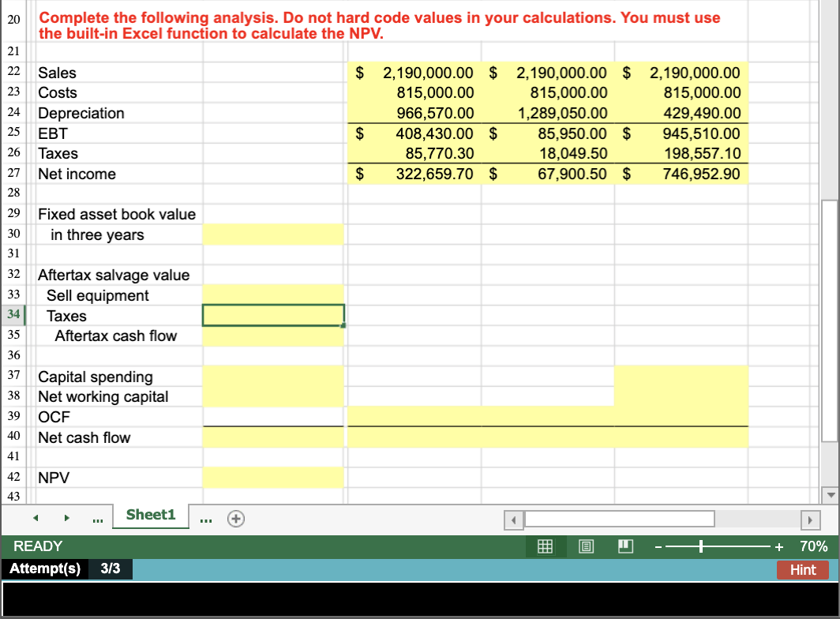
Task: Select the yellow NPV input cell
Action: coord(272,477)
